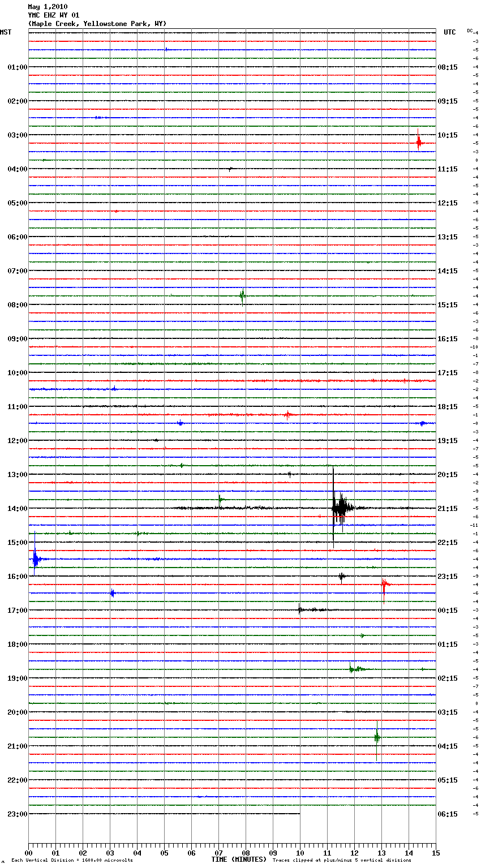Select the 20:00 MST time label
The width and height of the screenshot is (481, 868).
pyautogui.click(x=17, y=712)
